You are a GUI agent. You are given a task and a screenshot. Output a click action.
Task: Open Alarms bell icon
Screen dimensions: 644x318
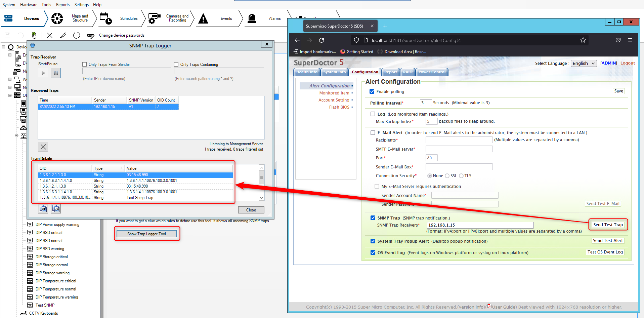[x=252, y=18]
